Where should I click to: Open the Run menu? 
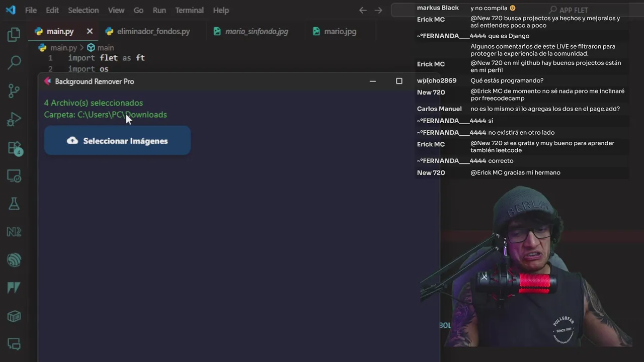(x=159, y=10)
